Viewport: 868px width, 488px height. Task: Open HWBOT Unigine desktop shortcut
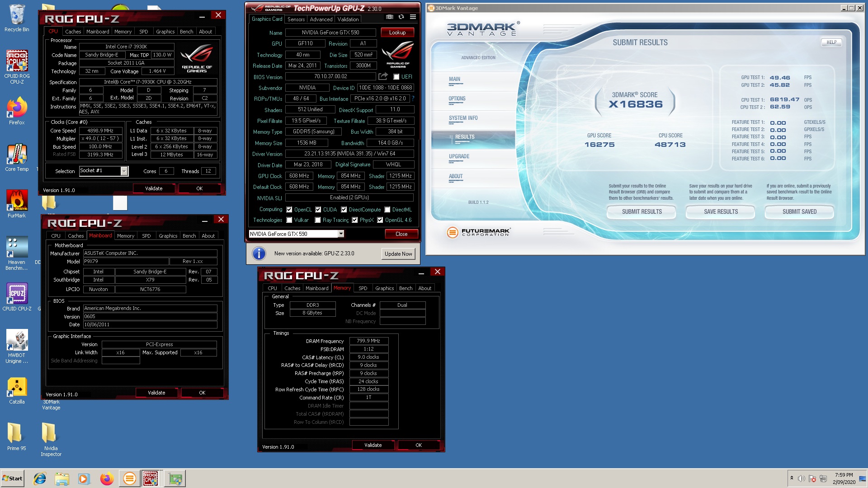[x=17, y=347]
